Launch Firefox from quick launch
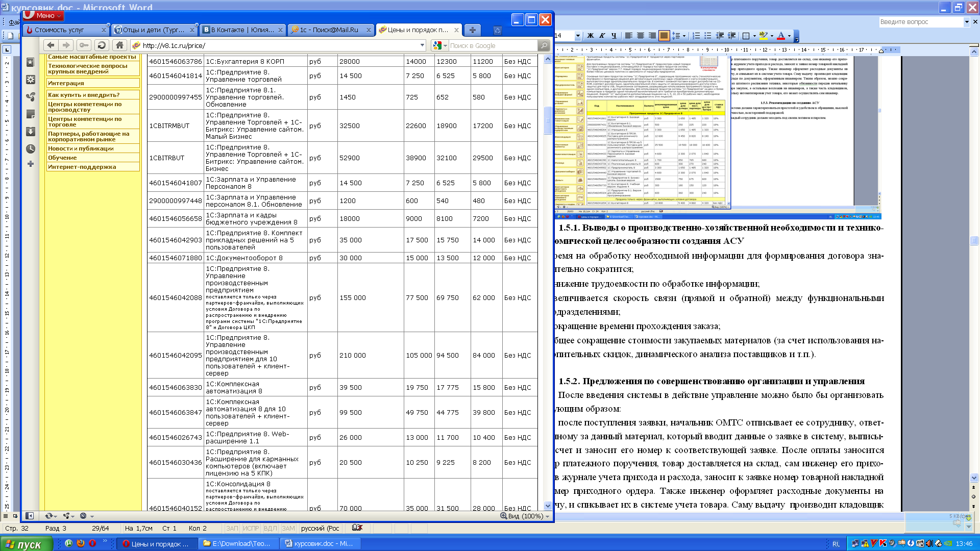This screenshot has width=980, height=551. pos(81,543)
